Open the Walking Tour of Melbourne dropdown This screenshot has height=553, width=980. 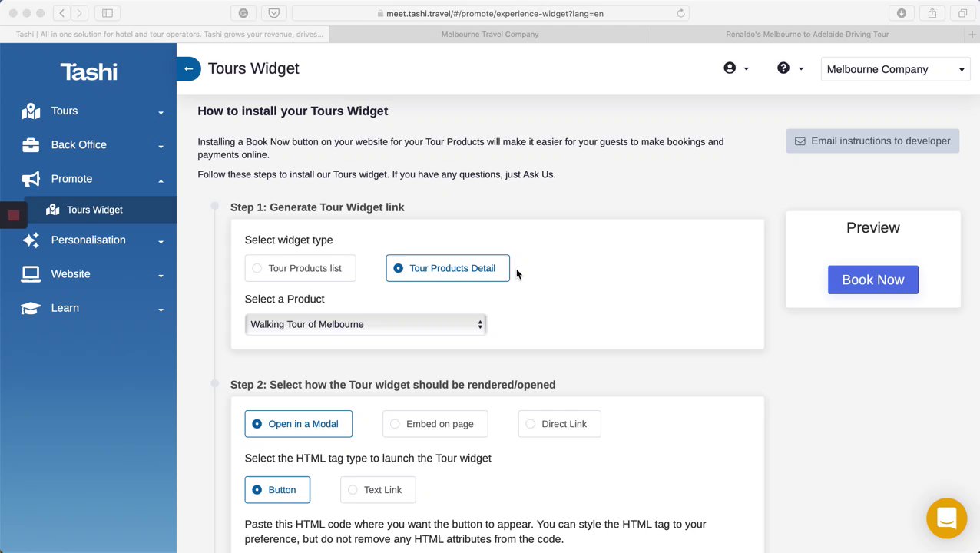366,324
